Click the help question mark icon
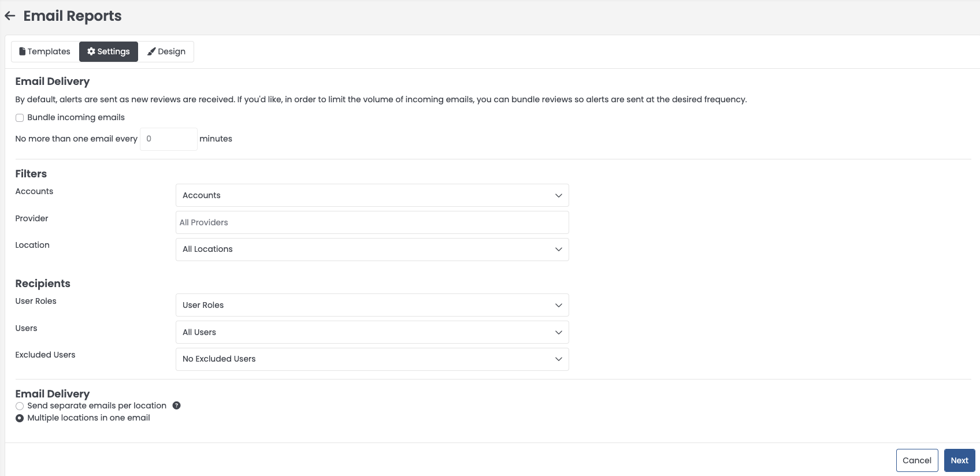 pyautogui.click(x=177, y=406)
